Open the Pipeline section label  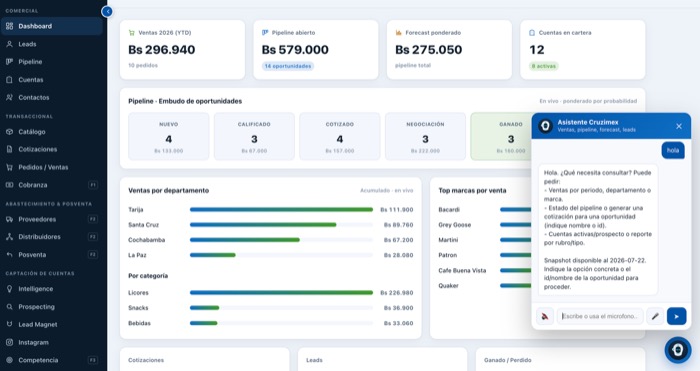(30, 62)
